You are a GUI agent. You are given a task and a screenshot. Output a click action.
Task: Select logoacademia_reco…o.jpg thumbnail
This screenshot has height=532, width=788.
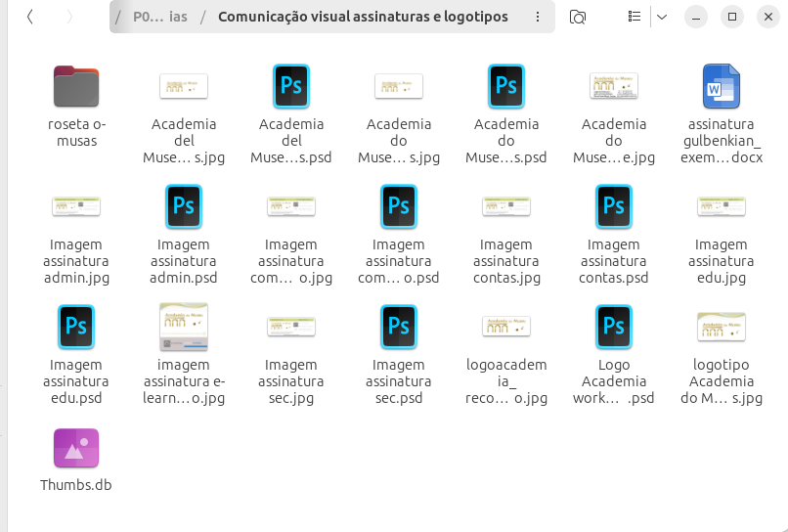coord(506,327)
